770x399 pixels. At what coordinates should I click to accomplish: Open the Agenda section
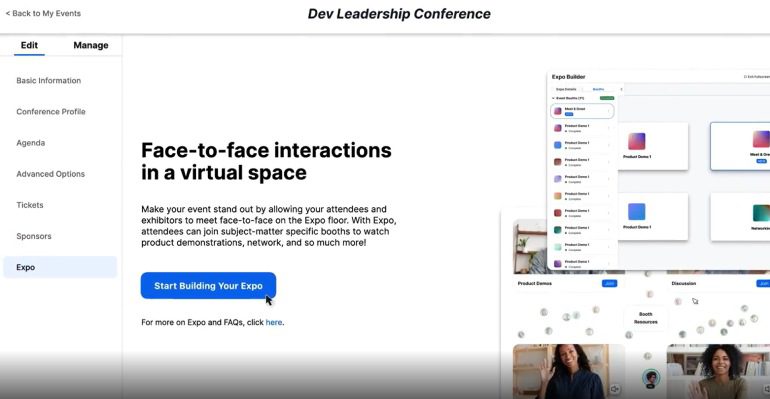pyautogui.click(x=30, y=143)
